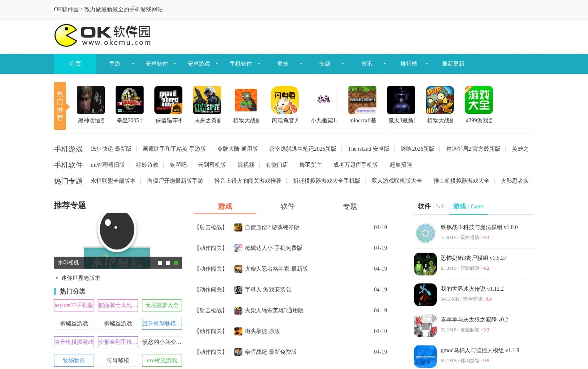This screenshot has height=369, width=588.
Task: Open the PvP 植物大战僵尸 HD icon
Action: [x=440, y=100]
